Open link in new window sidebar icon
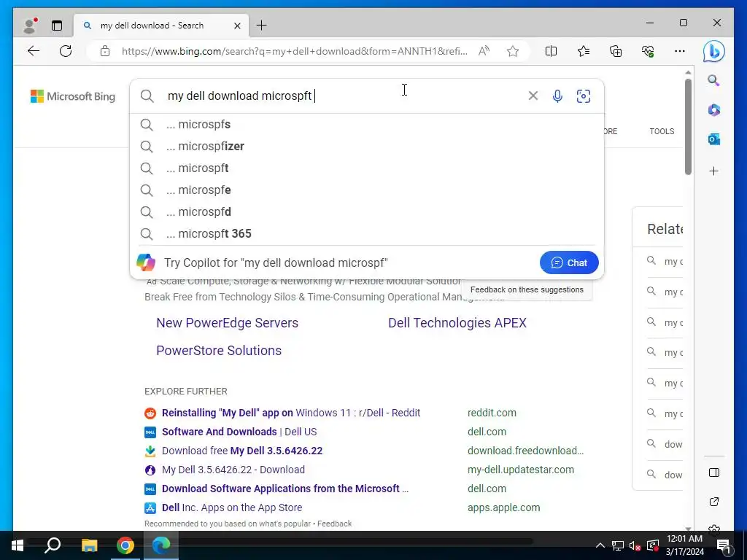 (x=713, y=502)
